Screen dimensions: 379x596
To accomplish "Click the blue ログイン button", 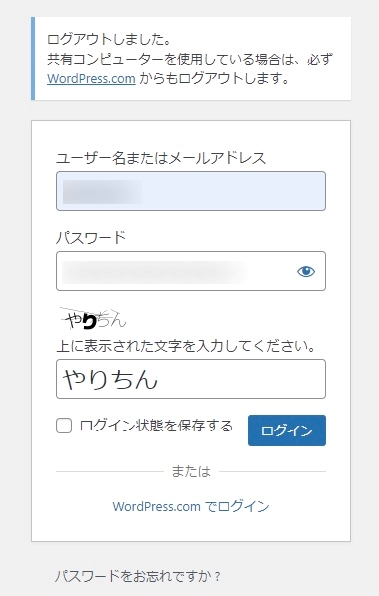I will coord(287,430).
